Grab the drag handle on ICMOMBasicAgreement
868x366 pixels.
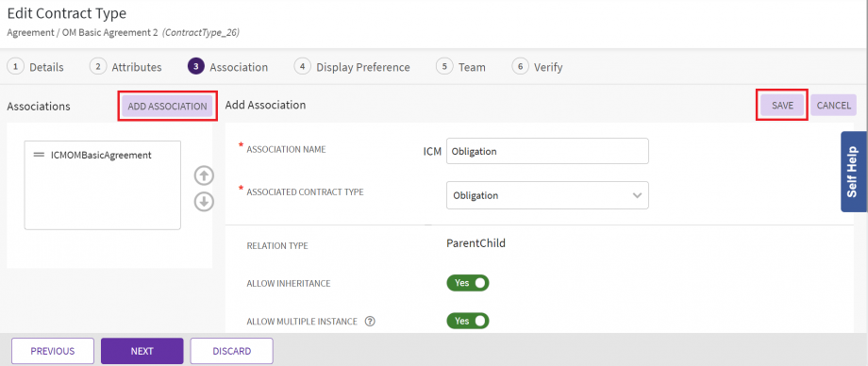[x=39, y=156]
